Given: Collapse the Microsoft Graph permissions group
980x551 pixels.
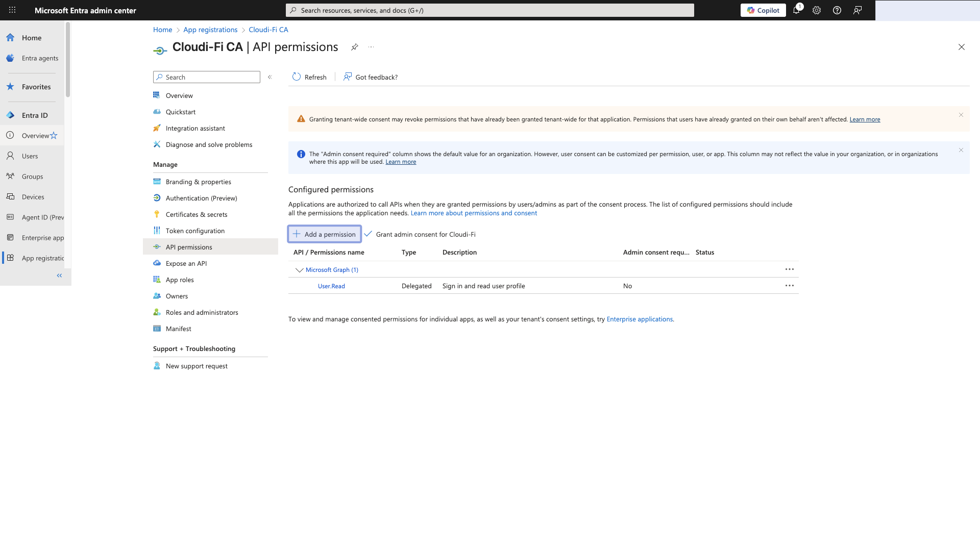Looking at the screenshot, I should [x=299, y=270].
